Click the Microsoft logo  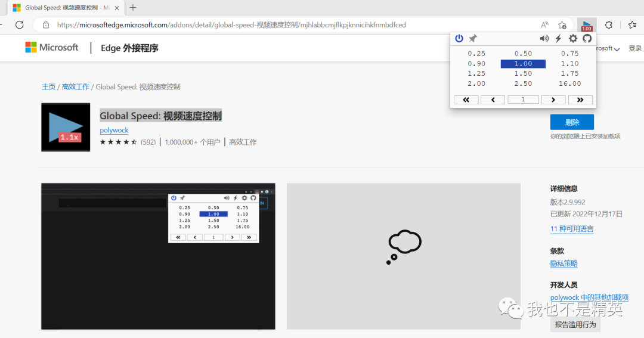pos(52,48)
